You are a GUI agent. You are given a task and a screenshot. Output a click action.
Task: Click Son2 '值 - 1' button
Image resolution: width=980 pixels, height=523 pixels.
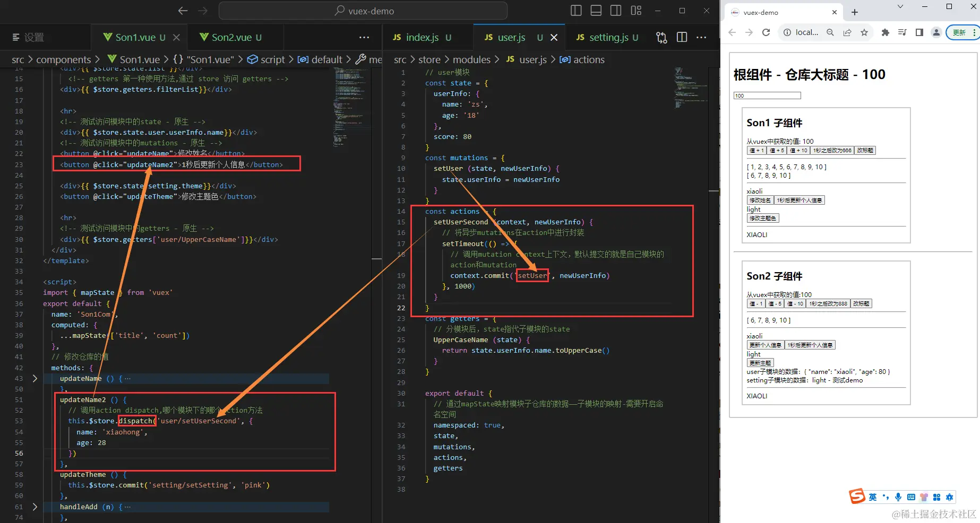pos(756,304)
